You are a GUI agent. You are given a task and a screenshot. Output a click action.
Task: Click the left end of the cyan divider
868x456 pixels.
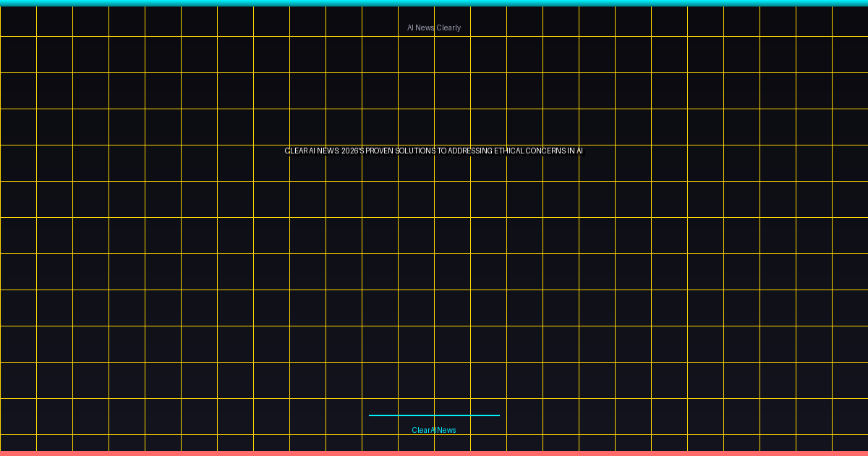coord(371,415)
